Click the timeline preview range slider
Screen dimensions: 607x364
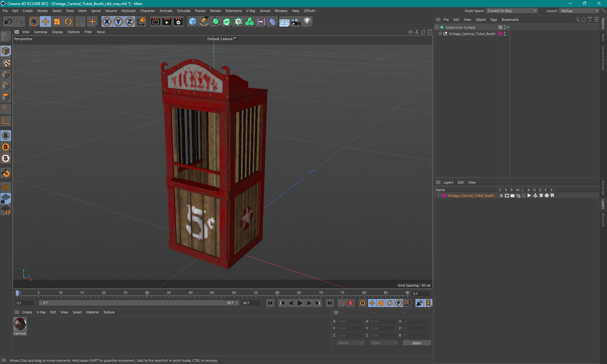click(139, 303)
